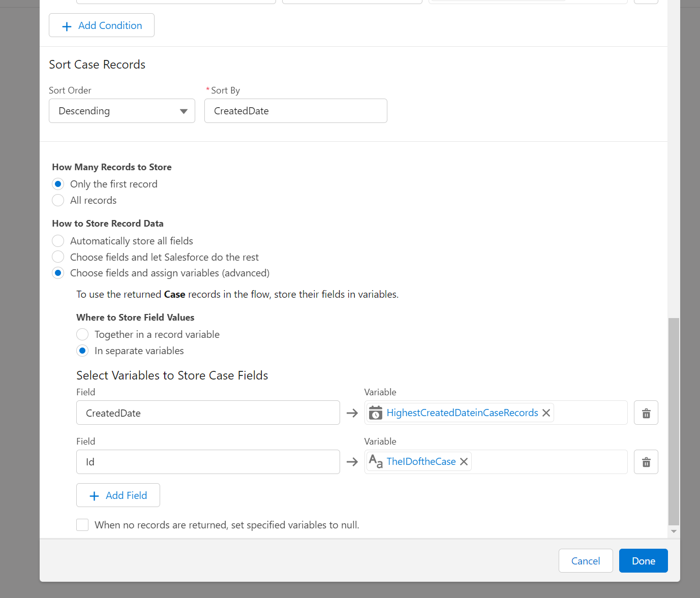Click the plus icon in Add Condition
This screenshot has width=700, height=598.
coord(67,26)
